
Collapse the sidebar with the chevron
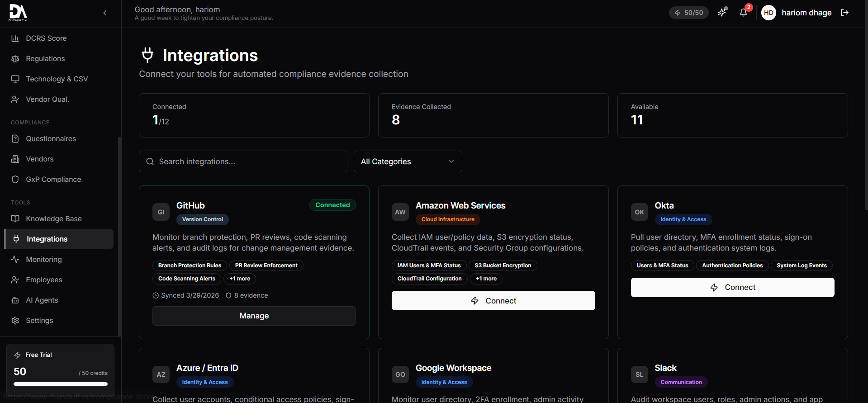(105, 13)
